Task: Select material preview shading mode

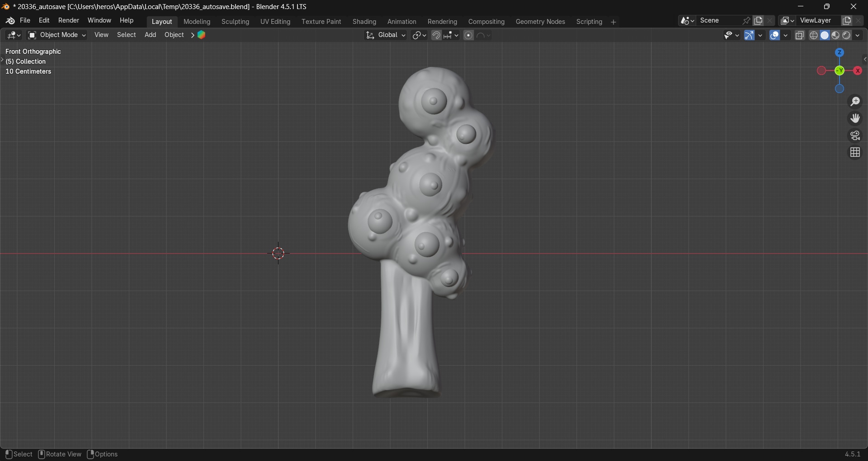Action: (836, 35)
